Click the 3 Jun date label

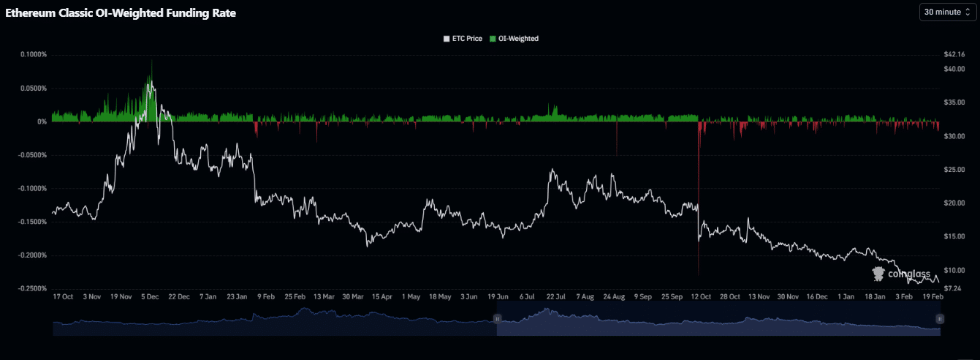(468, 297)
